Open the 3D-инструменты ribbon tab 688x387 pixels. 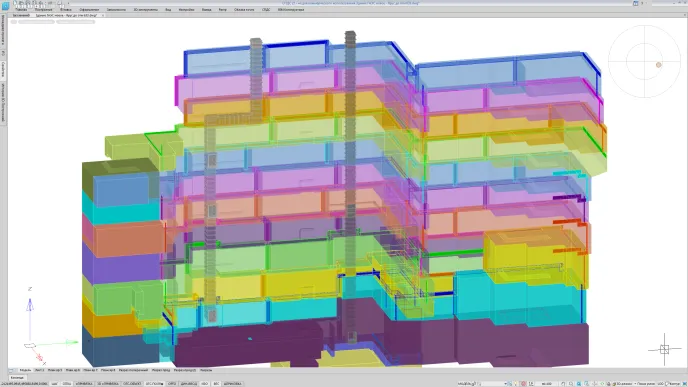pos(145,9)
